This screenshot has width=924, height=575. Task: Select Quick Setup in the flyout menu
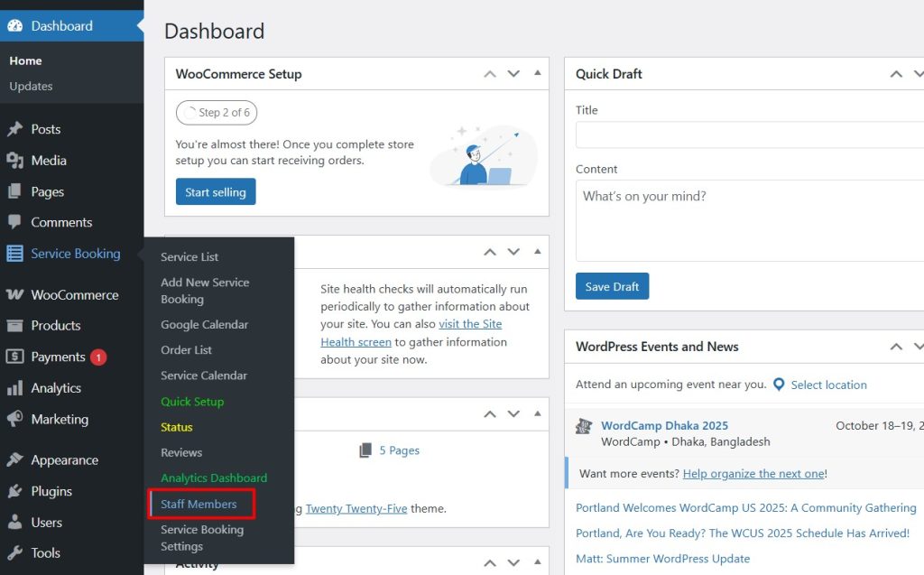point(192,402)
